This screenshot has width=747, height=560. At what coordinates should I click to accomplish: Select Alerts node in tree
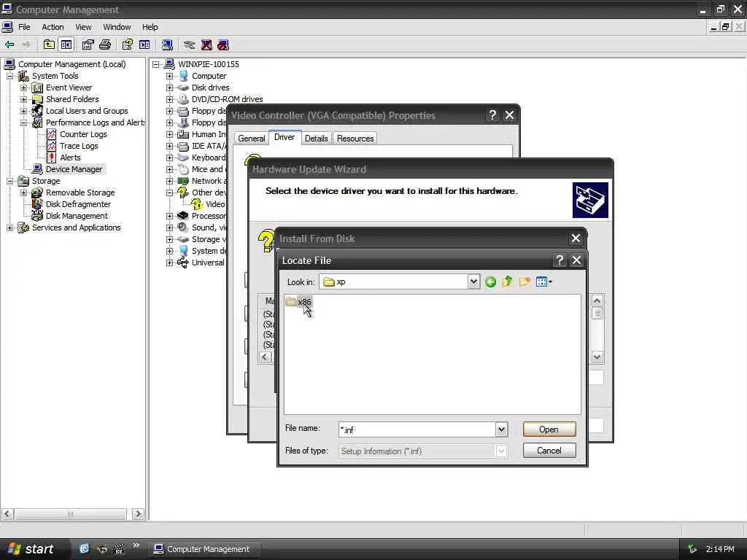pyautogui.click(x=70, y=157)
